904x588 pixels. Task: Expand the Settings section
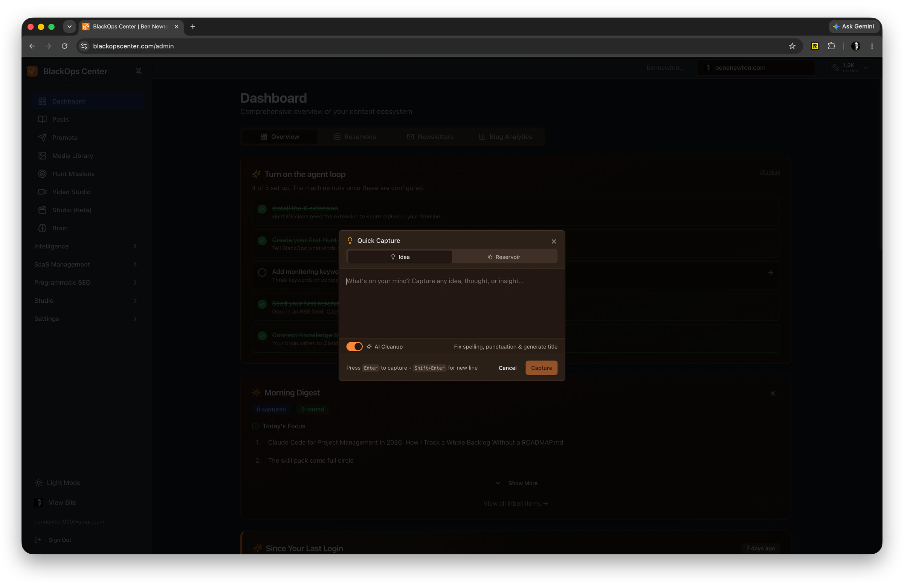tap(86, 319)
